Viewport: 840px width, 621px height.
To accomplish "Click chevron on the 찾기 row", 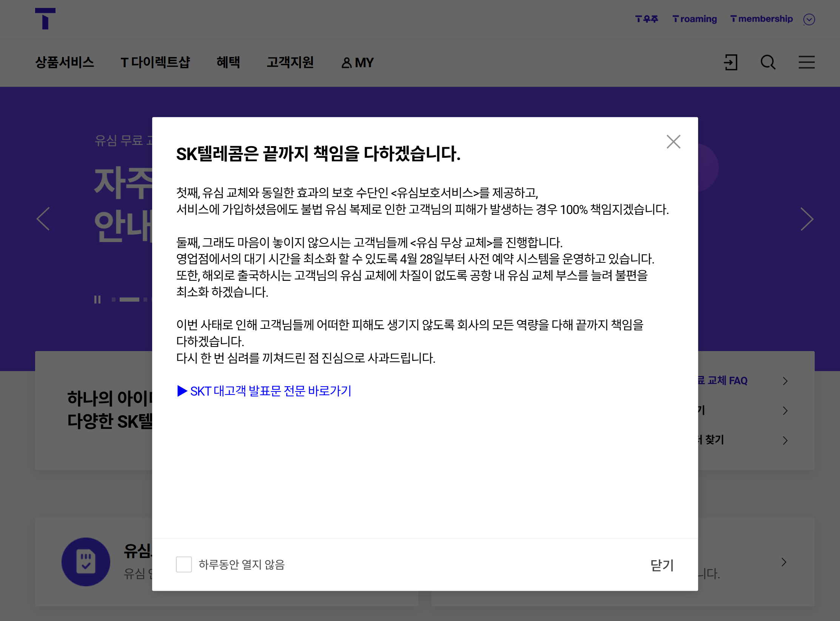I will [x=785, y=440].
